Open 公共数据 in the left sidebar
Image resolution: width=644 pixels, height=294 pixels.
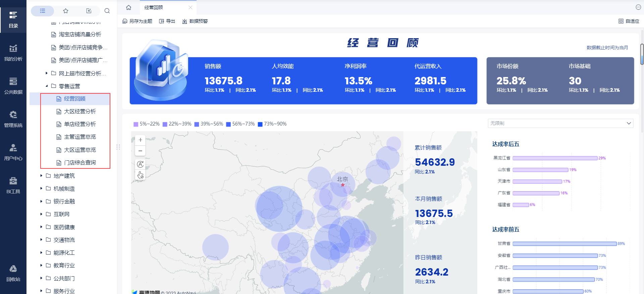tap(13, 86)
